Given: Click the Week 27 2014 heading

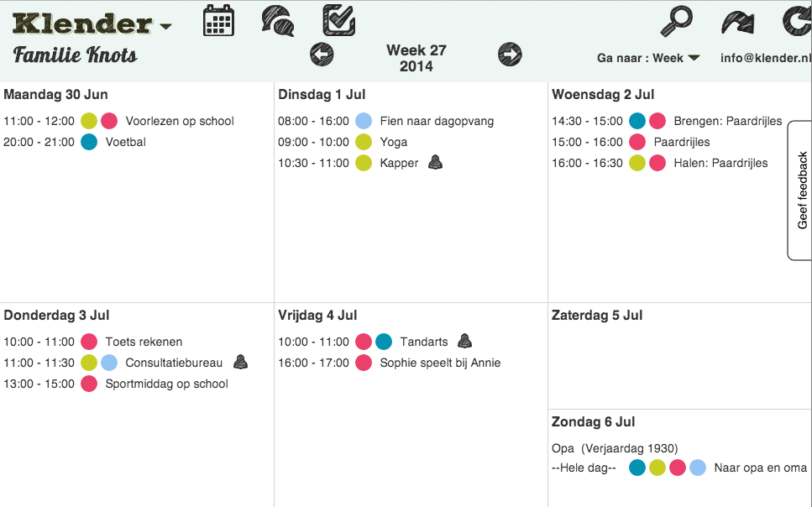Looking at the screenshot, I should point(416,58).
